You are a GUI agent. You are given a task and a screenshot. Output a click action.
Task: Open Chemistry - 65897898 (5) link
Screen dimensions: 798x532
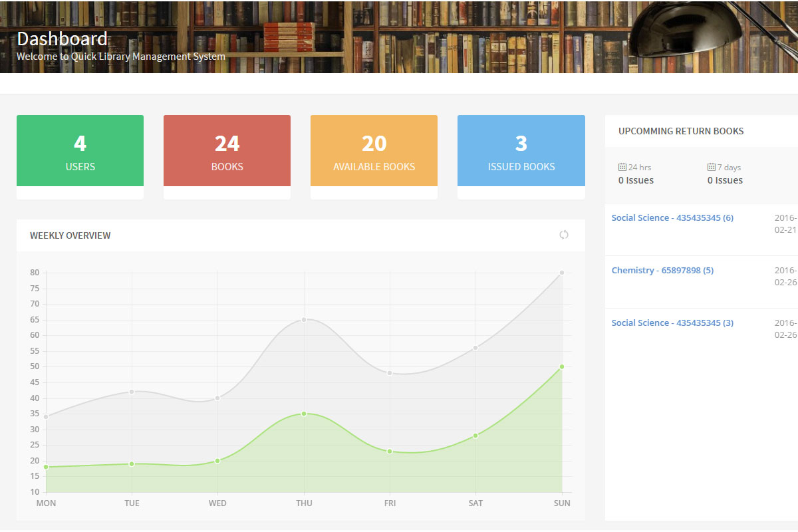click(662, 271)
